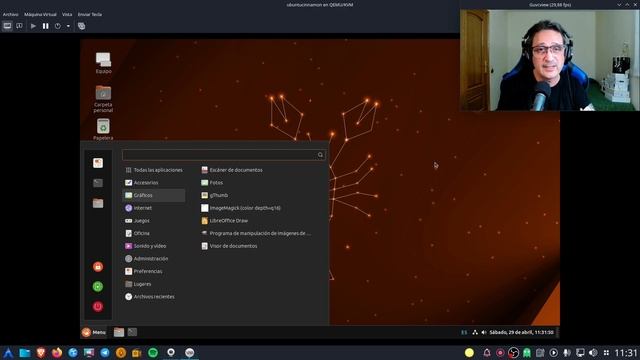Click the green ghost tray icon
640x360 pixels.
[527, 353]
